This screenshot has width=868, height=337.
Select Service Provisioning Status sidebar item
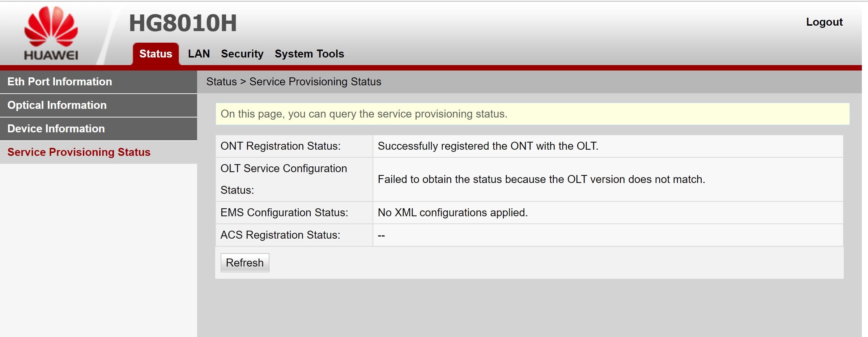coord(98,152)
